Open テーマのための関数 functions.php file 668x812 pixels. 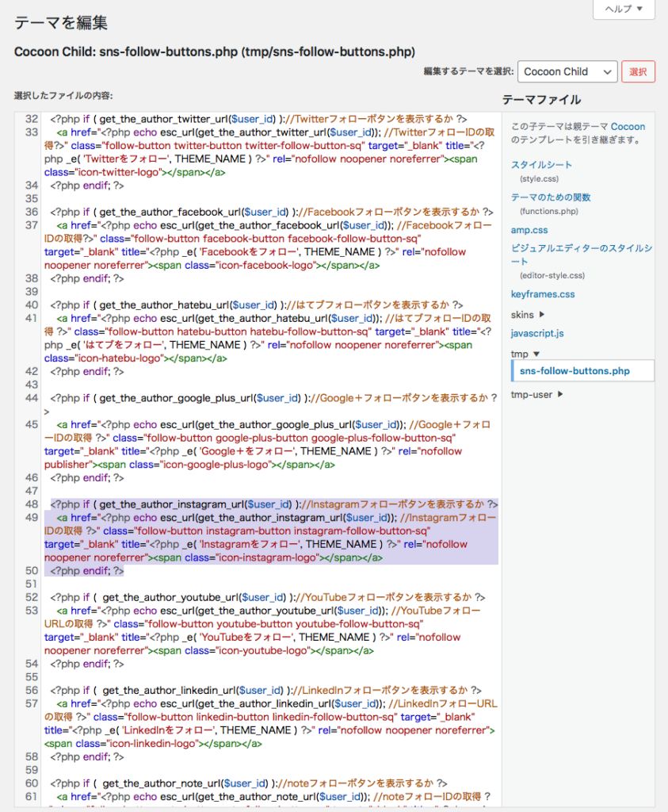tap(551, 197)
